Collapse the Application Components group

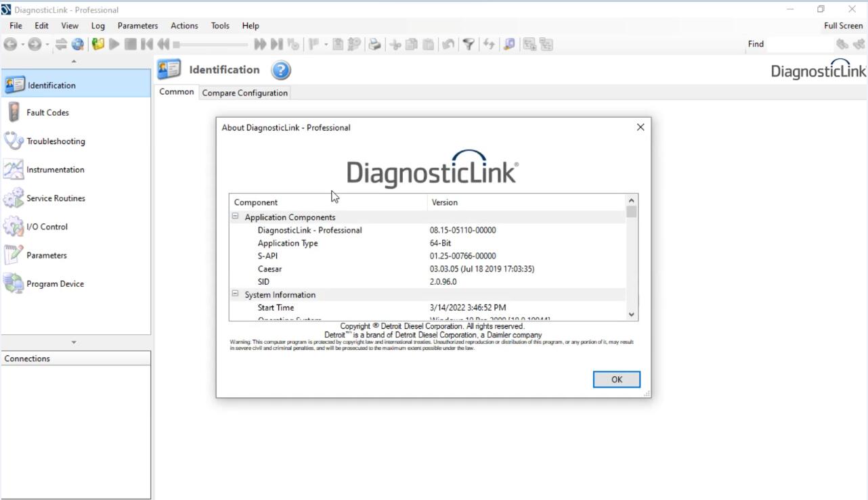236,217
